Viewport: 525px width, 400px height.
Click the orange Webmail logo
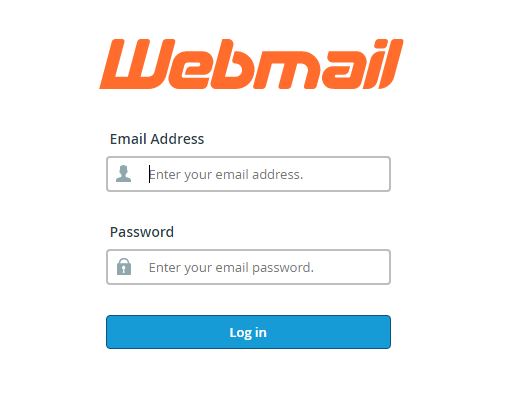251,64
